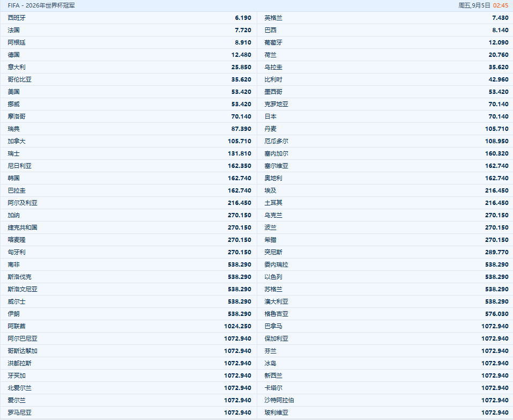This screenshot has width=513, height=420.
Task: Select the 突尼斯 row at 289.770
Action: (385, 252)
